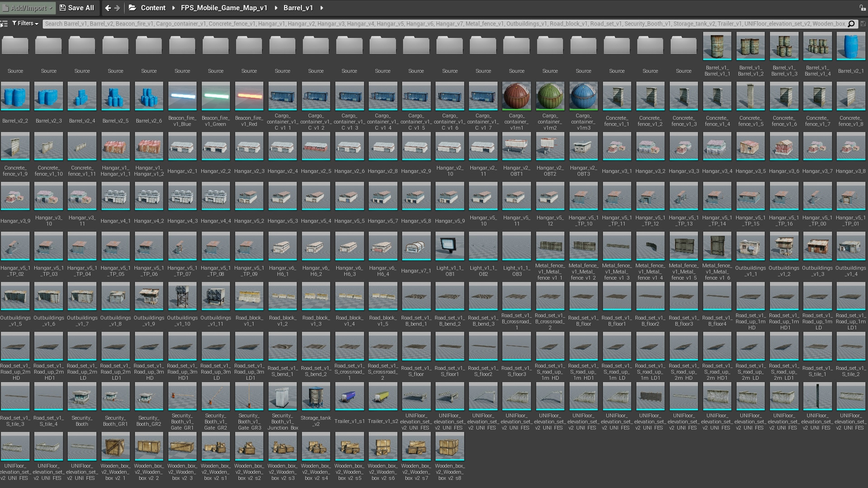
Task: Select the Cargo_container_v1m1 red sphere asset
Action: (x=516, y=96)
